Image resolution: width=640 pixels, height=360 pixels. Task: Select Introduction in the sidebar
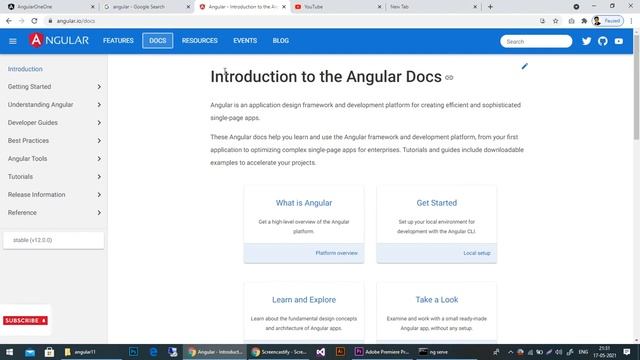click(x=25, y=69)
